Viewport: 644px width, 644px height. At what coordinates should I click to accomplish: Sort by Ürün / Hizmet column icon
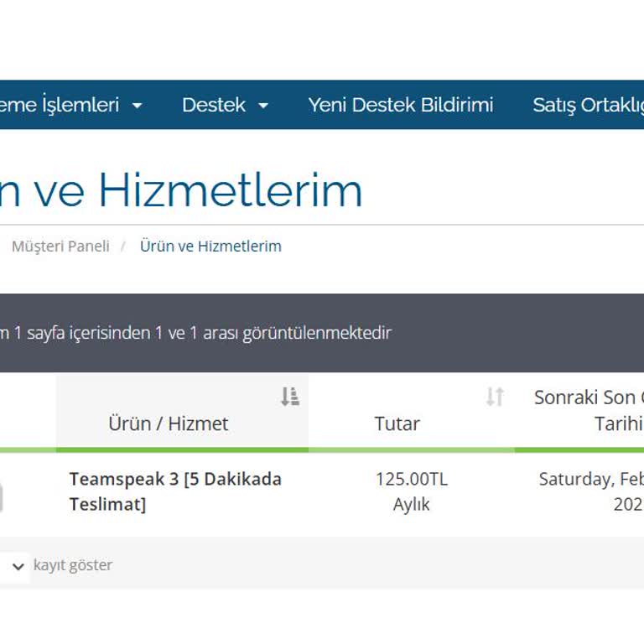(290, 397)
